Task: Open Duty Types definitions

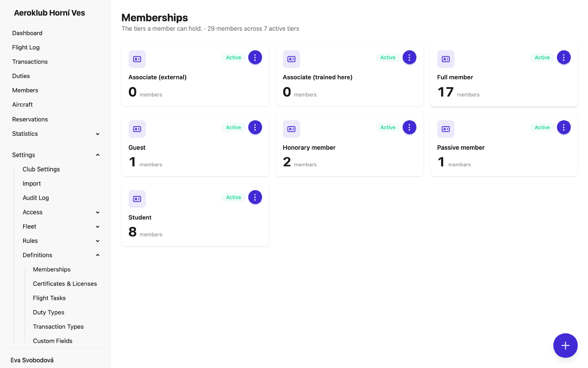Action: coord(49,312)
